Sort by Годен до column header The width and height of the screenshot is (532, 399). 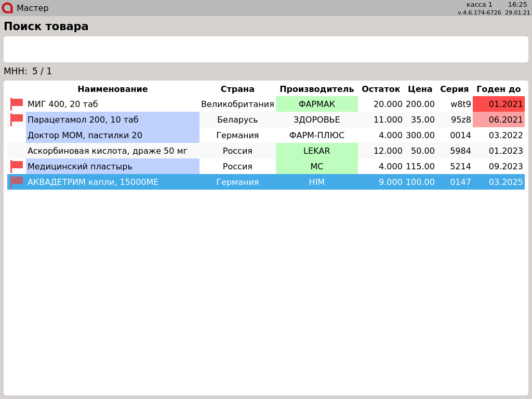[x=498, y=89]
